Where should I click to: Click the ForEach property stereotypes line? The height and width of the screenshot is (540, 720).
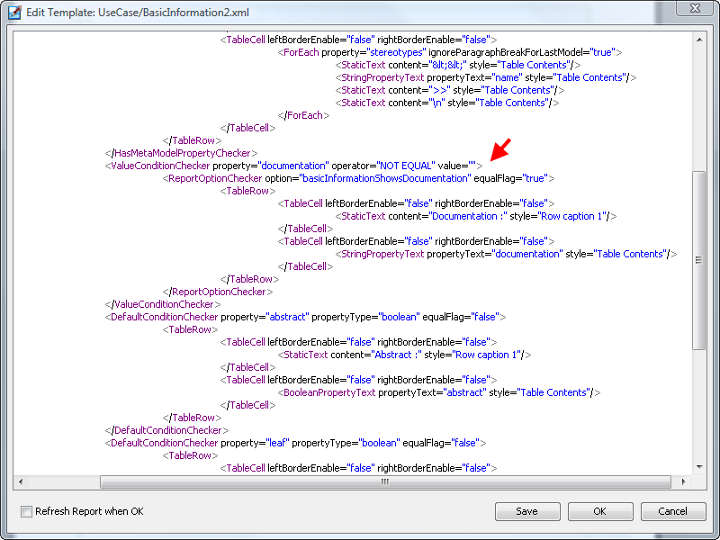click(450, 52)
